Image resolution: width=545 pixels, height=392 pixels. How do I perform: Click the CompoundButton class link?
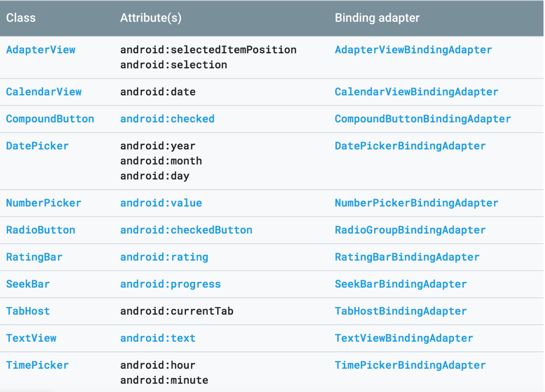point(50,119)
